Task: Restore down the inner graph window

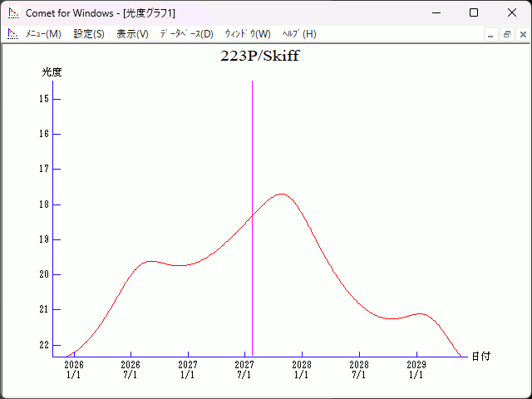Action: coord(506,34)
